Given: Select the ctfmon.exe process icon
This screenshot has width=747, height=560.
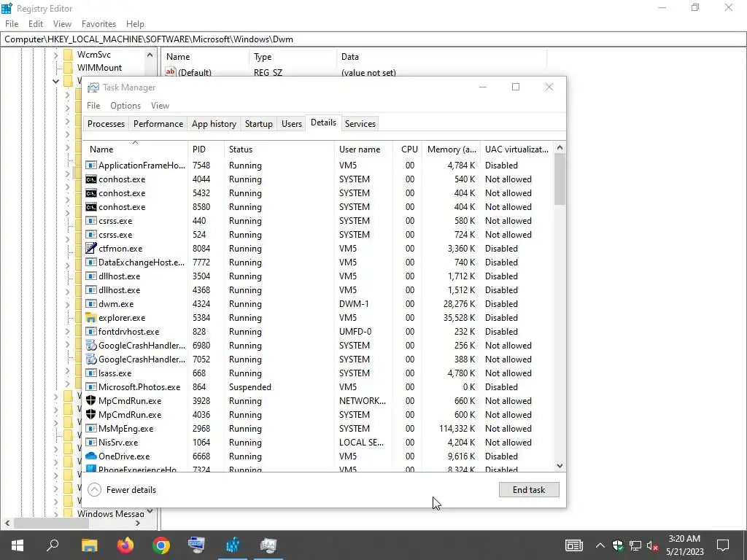Looking at the screenshot, I should (x=90, y=248).
